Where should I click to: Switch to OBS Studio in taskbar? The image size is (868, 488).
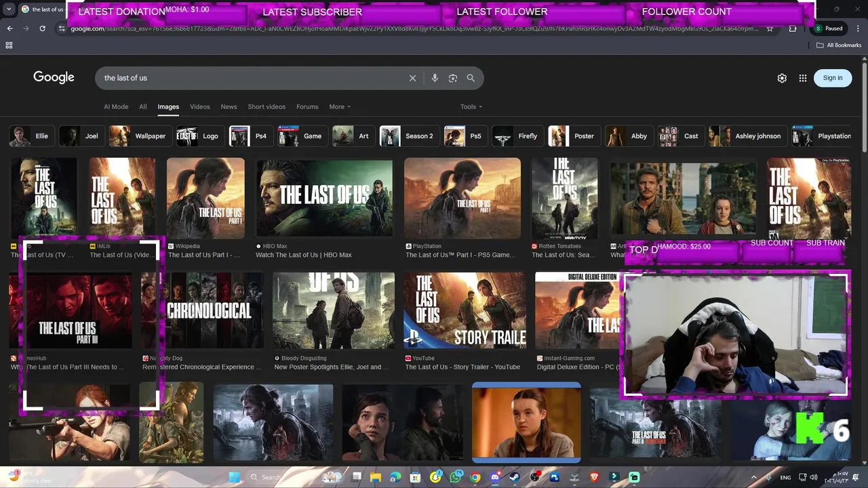coord(535,477)
